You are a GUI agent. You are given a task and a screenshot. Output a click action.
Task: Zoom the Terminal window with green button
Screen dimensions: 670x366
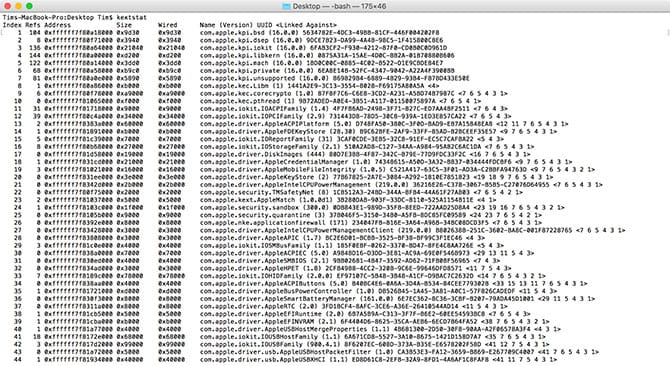tap(29, 6)
